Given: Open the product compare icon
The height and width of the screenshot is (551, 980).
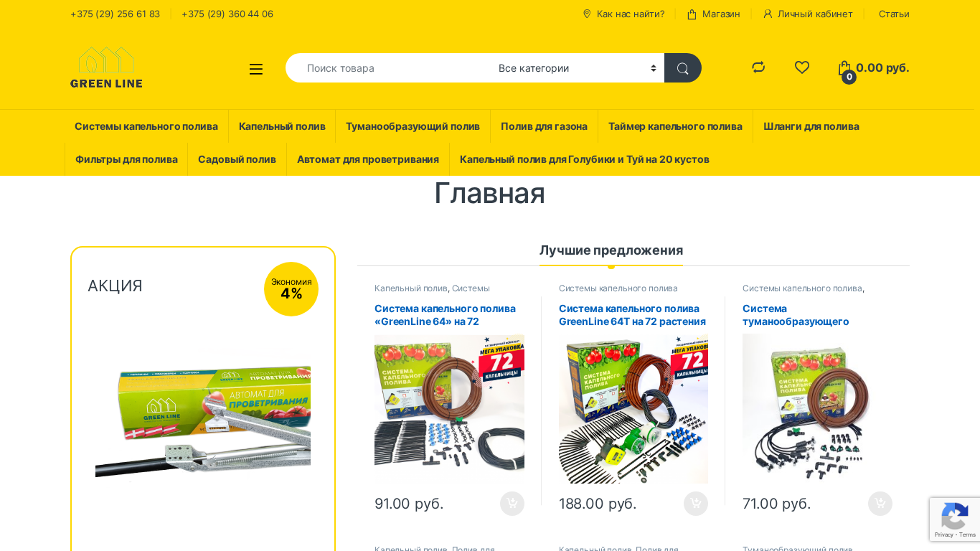Looking at the screenshot, I should [758, 67].
